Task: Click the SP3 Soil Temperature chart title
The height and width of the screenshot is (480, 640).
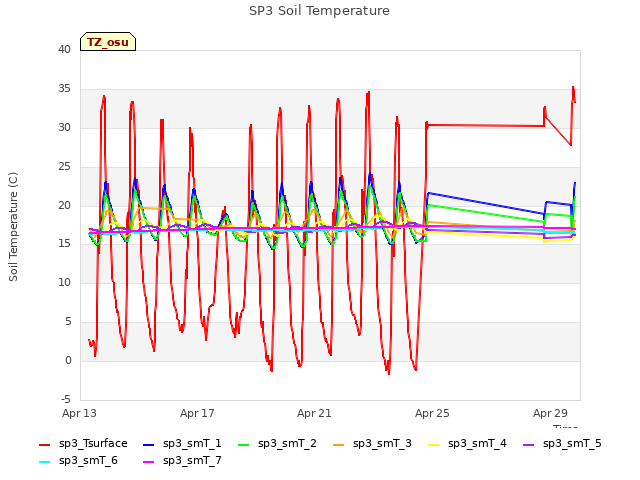Action: 319,11
